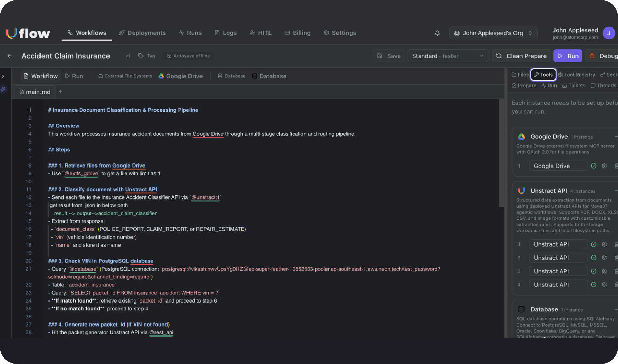Open the sparkle AI assistant icon
This screenshot has width=618, height=364.
point(3,89)
